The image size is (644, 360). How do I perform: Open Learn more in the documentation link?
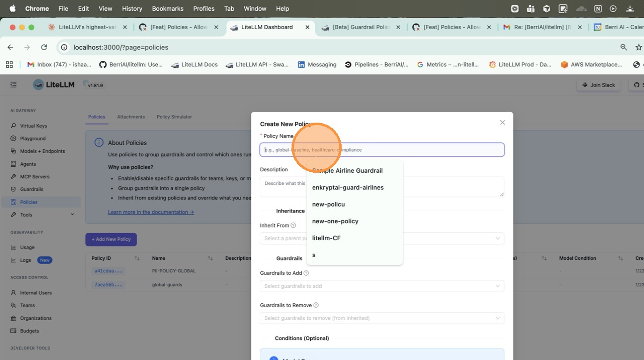(x=151, y=212)
